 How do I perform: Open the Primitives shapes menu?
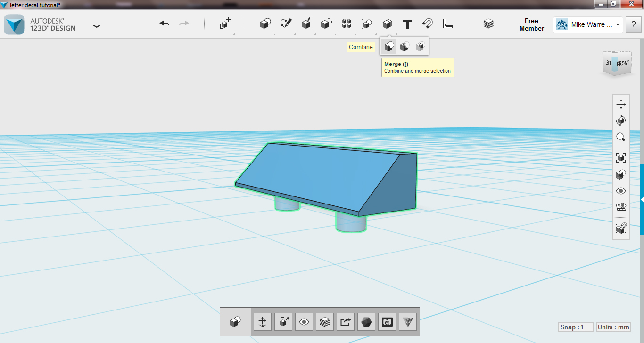point(265,24)
